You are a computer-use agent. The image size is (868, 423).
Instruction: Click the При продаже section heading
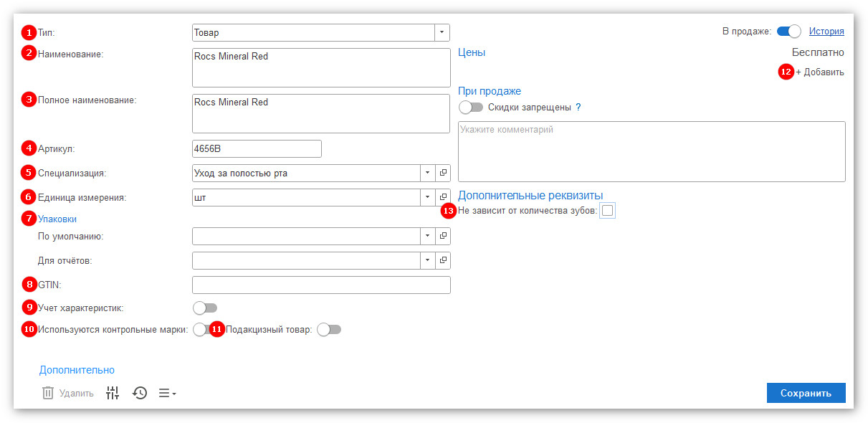point(490,91)
